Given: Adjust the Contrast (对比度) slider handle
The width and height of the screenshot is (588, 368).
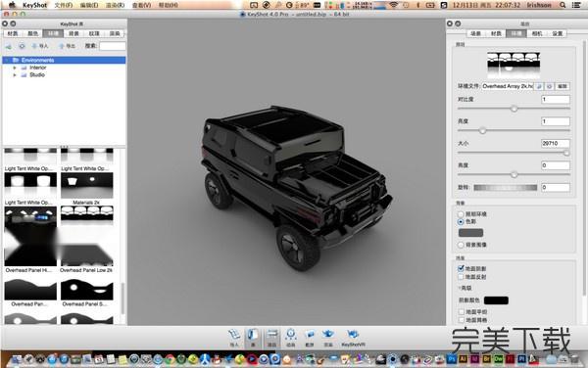Looking at the screenshot, I should click(x=514, y=109).
